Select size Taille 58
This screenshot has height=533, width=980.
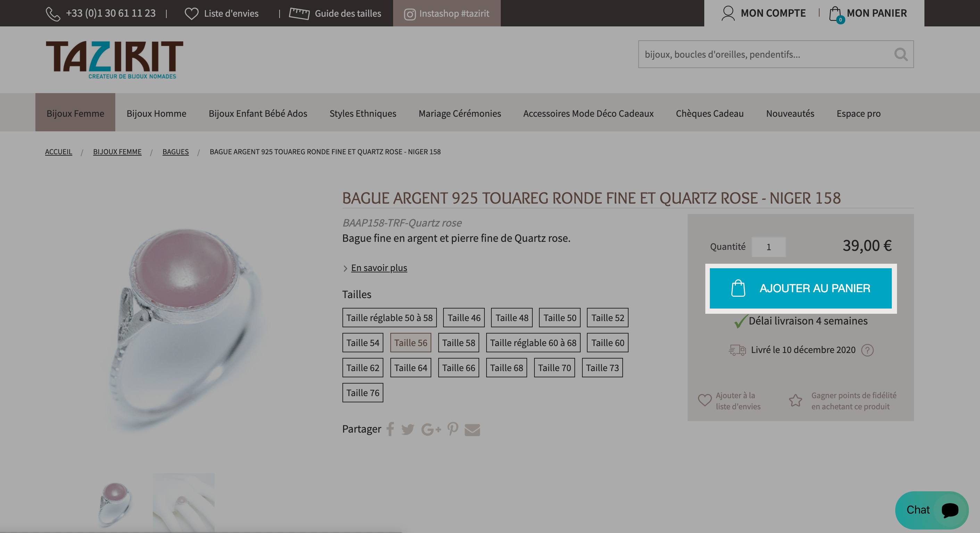(x=458, y=343)
